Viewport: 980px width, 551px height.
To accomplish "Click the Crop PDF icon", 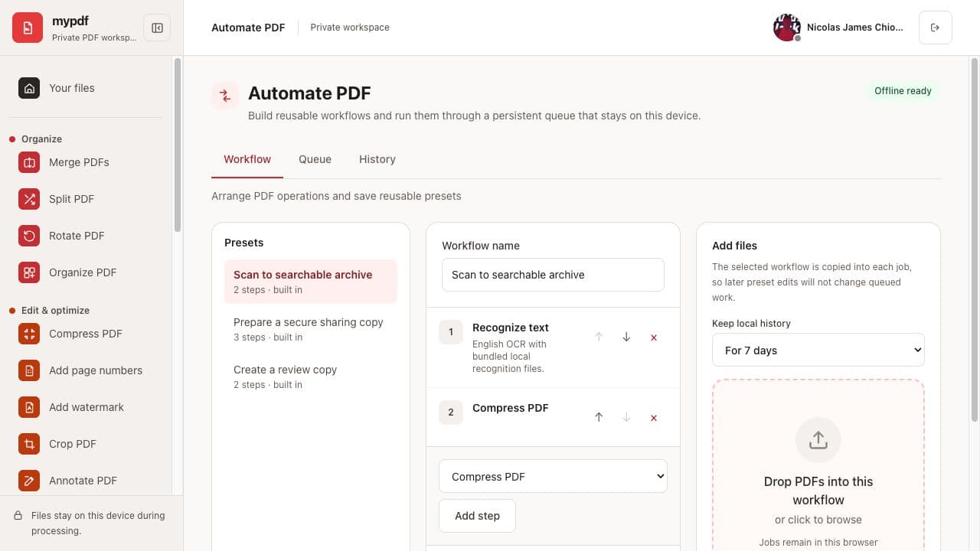I will (x=29, y=444).
